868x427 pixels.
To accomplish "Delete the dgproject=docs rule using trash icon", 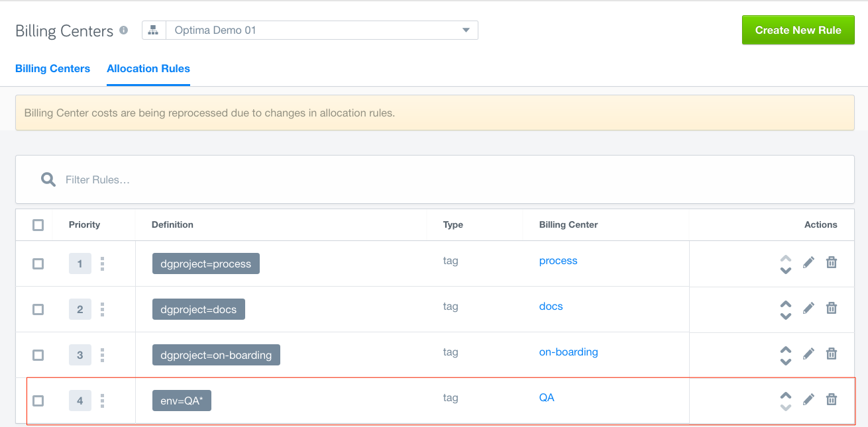I will coord(832,308).
